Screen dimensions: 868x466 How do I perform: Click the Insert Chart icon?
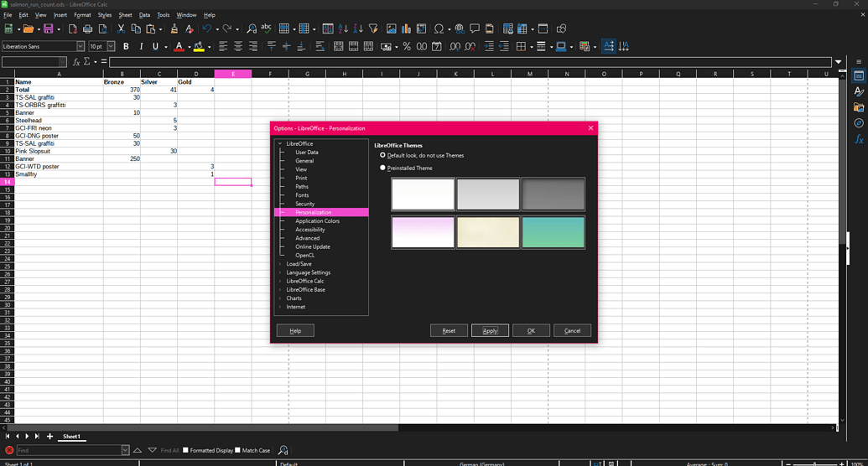tap(406, 28)
